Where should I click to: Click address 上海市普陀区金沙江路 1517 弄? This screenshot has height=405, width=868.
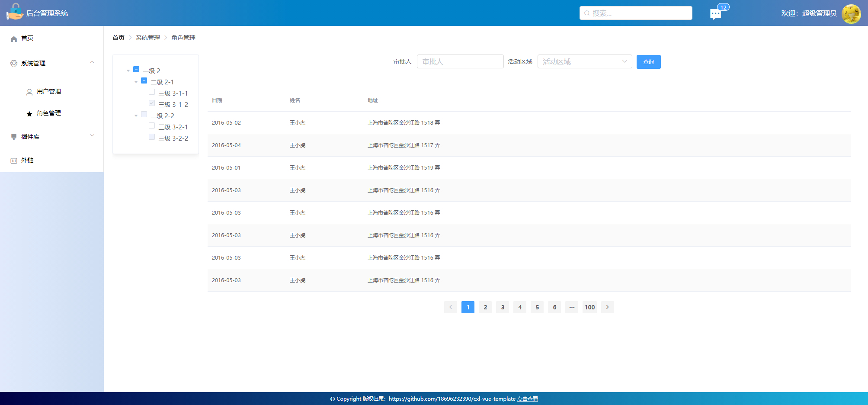404,145
